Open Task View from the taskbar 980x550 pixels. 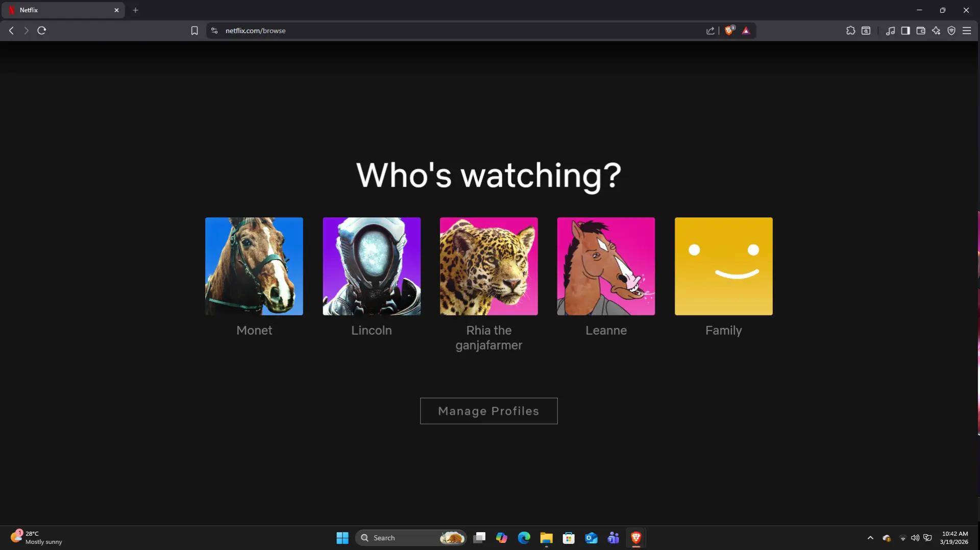click(479, 538)
